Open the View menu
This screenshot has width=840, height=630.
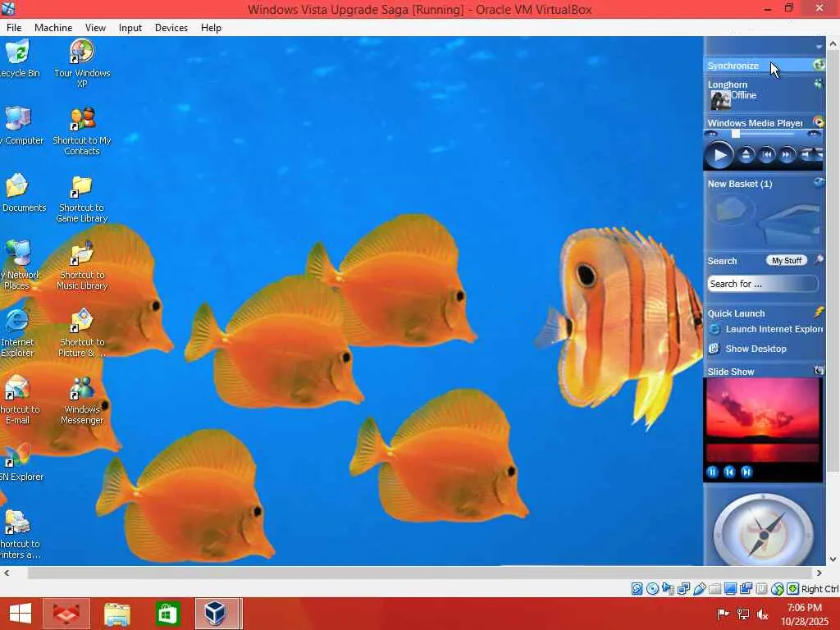point(95,28)
